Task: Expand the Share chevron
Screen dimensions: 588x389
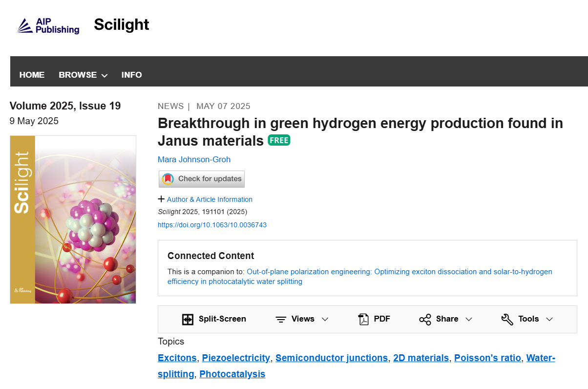Action: (x=469, y=319)
